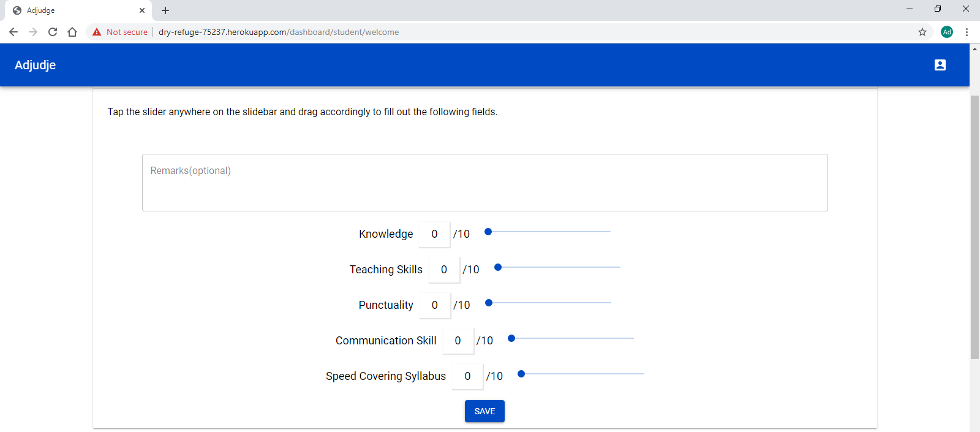
Task: Click the SAVE button
Action: (484, 411)
